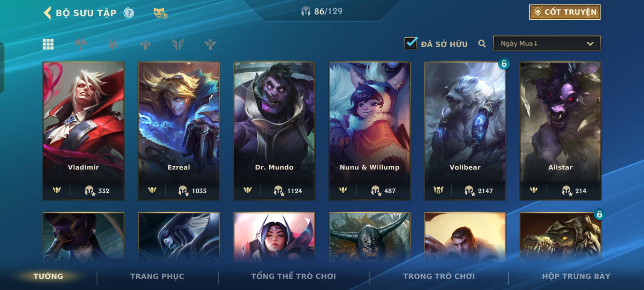This screenshot has height=290, width=644.
Task: Open the Ezreal champion card
Action: tap(179, 131)
